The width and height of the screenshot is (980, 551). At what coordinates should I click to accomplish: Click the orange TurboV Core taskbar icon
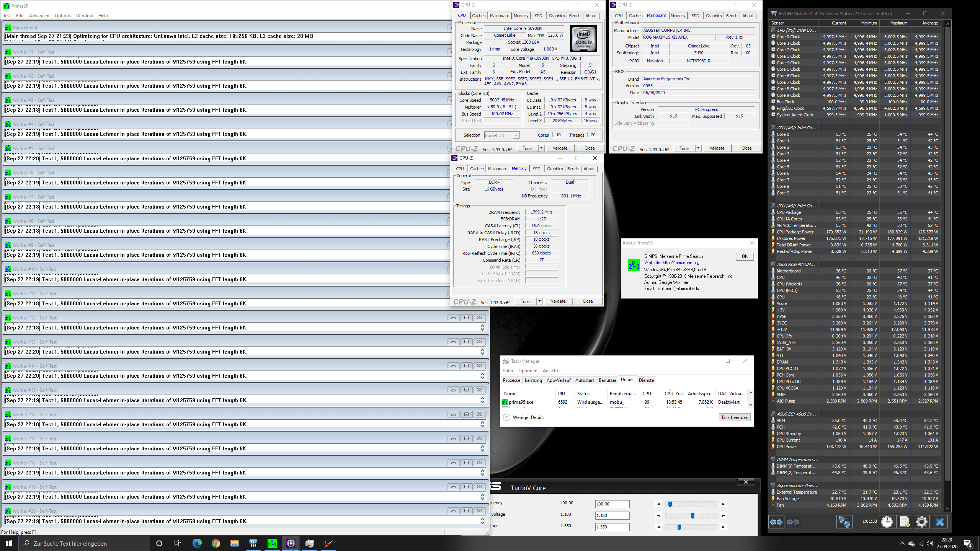[328, 543]
